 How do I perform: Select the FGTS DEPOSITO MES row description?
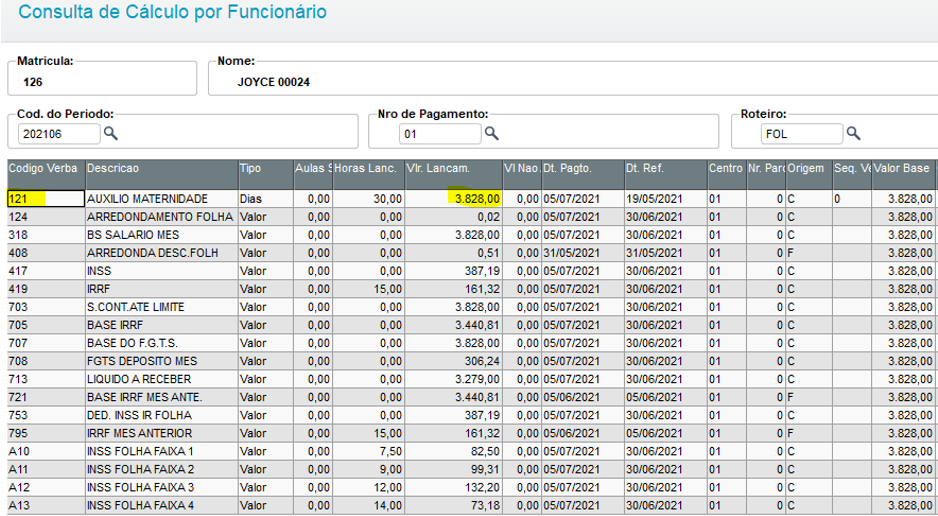coord(142,361)
